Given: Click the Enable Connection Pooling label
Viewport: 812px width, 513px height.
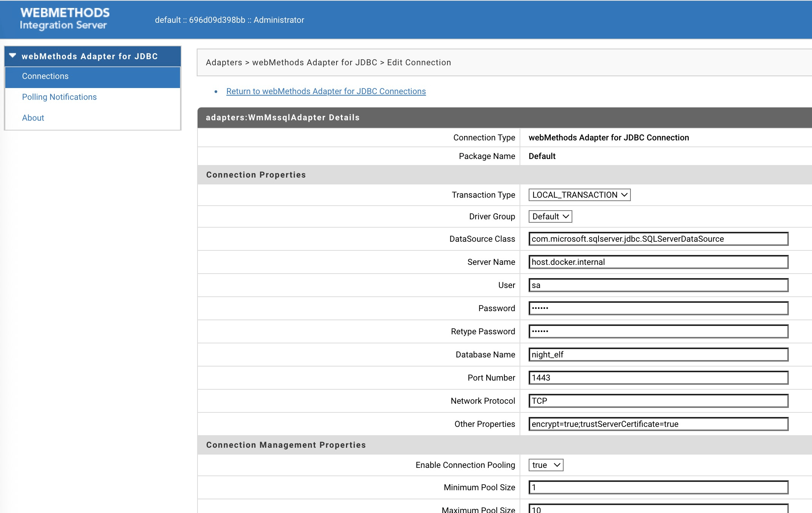Looking at the screenshot, I should [x=465, y=465].
